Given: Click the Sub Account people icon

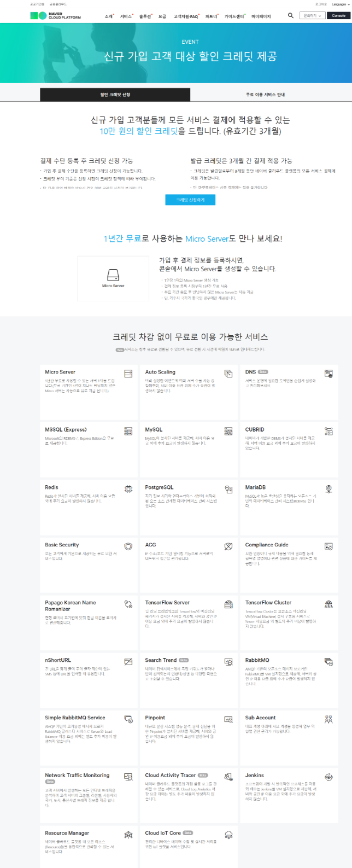Looking at the screenshot, I should [x=328, y=719].
